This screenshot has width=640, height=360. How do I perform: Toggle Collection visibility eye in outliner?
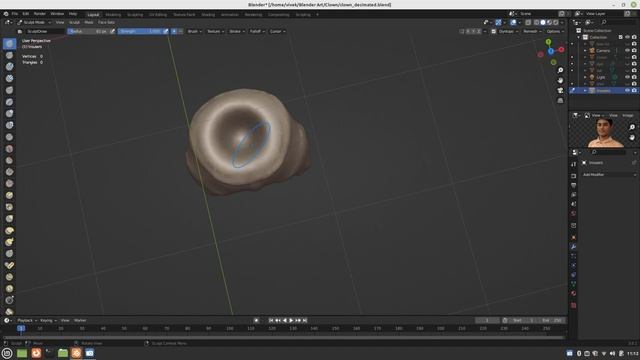pyautogui.click(x=627, y=37)
